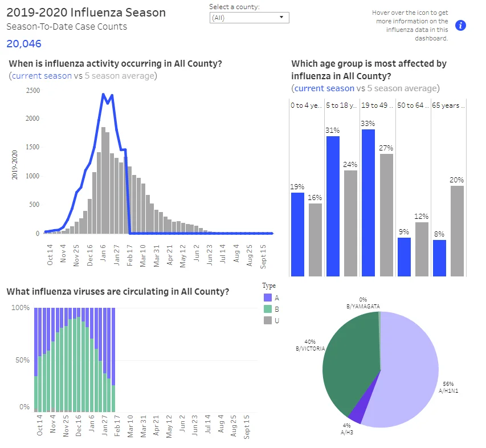Select the gray Type U legend swatch
486x448 pixels.
pos(268,320)
